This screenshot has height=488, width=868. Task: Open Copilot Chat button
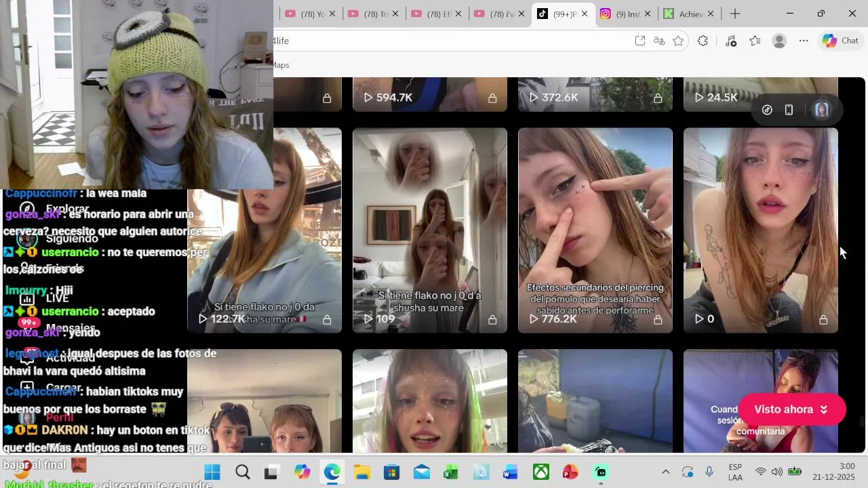pyautogui.click(x=840, y=41)
